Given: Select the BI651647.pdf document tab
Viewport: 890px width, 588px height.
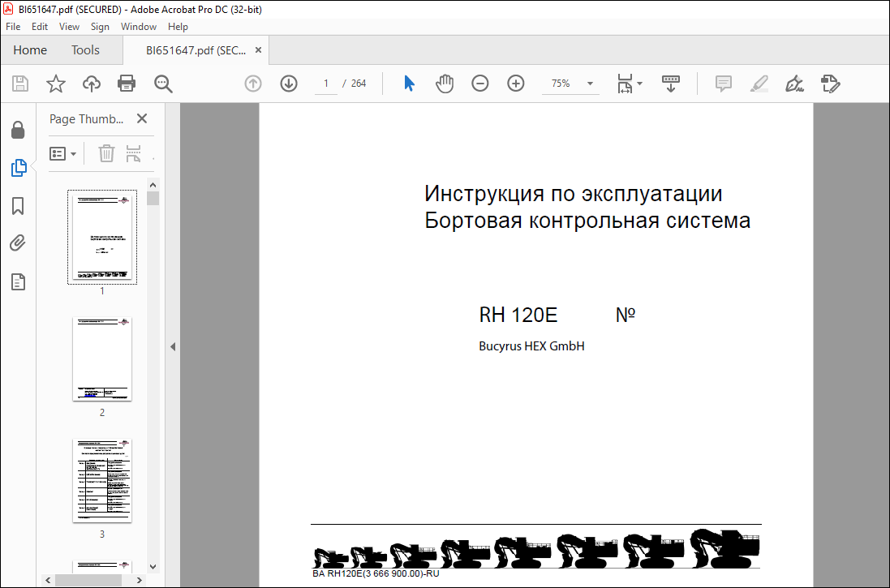Looking at the screenshot, I should coord(196,50).
